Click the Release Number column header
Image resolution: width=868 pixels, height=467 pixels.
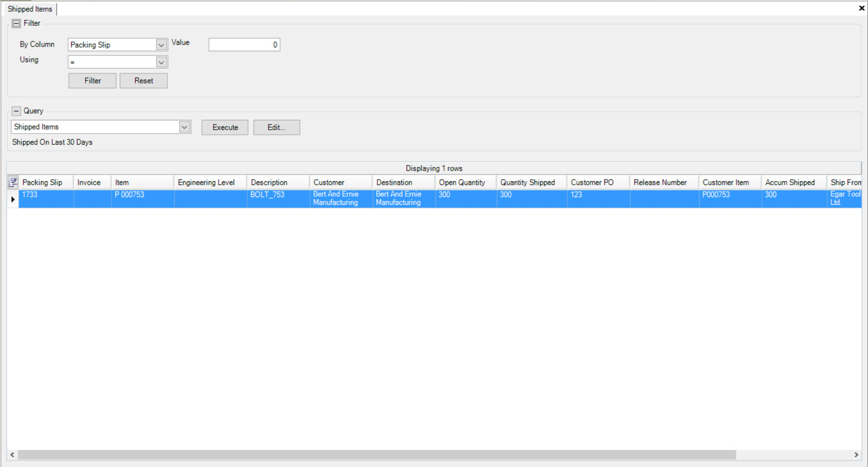coord(665,182)
